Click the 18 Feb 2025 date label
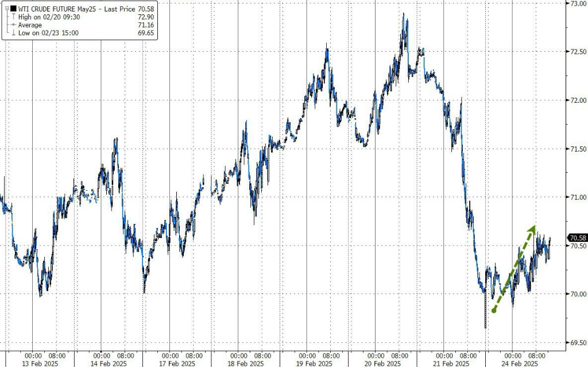The image size is (588, 367). pyautogui.click(x=246, y=363)
